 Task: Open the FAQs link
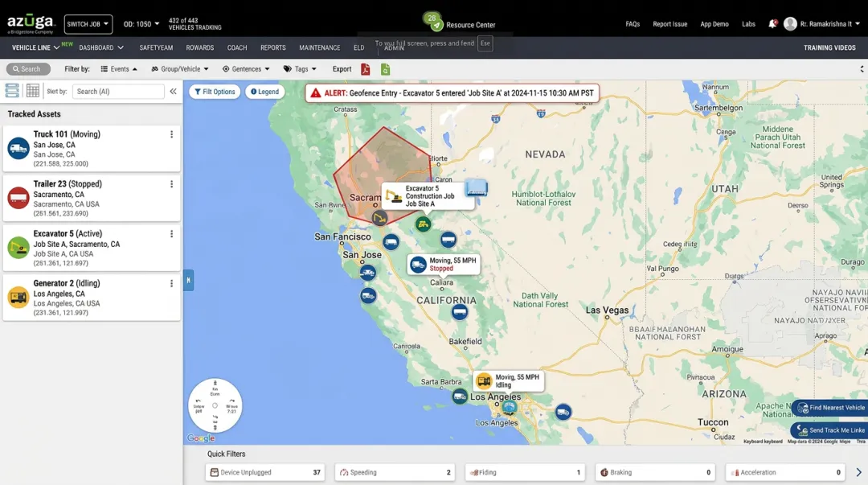(x=633, y=24)
